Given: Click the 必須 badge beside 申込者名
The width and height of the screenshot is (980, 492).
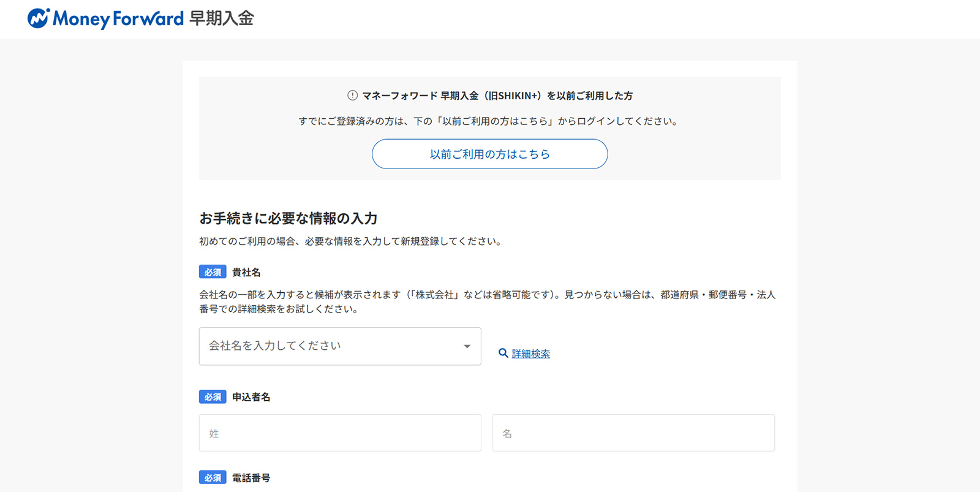Looking at the screenshot, I should (x=213, y=397).
